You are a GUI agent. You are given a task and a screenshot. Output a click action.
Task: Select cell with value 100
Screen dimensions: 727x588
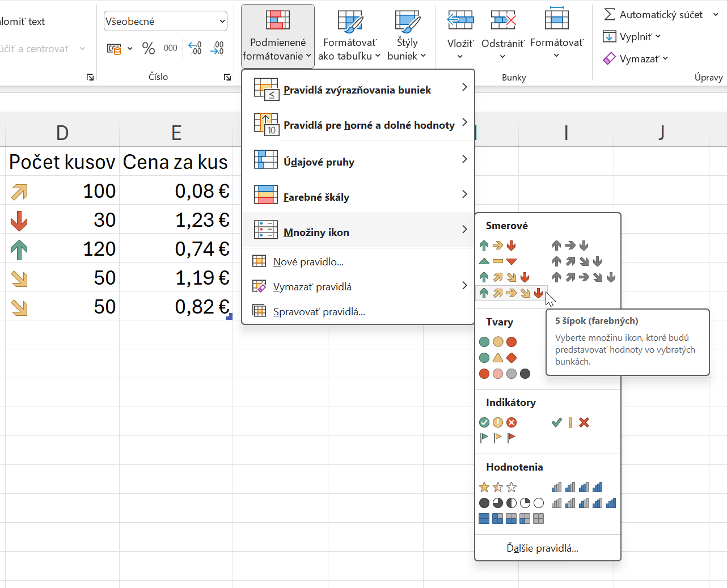point(62,191)
